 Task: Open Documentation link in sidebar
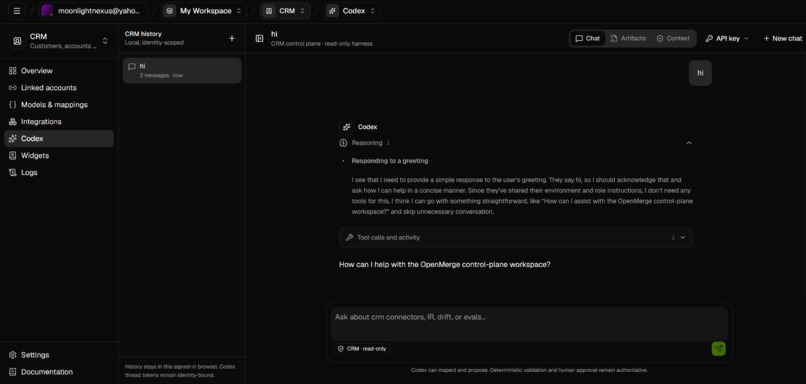pos(59,372)
